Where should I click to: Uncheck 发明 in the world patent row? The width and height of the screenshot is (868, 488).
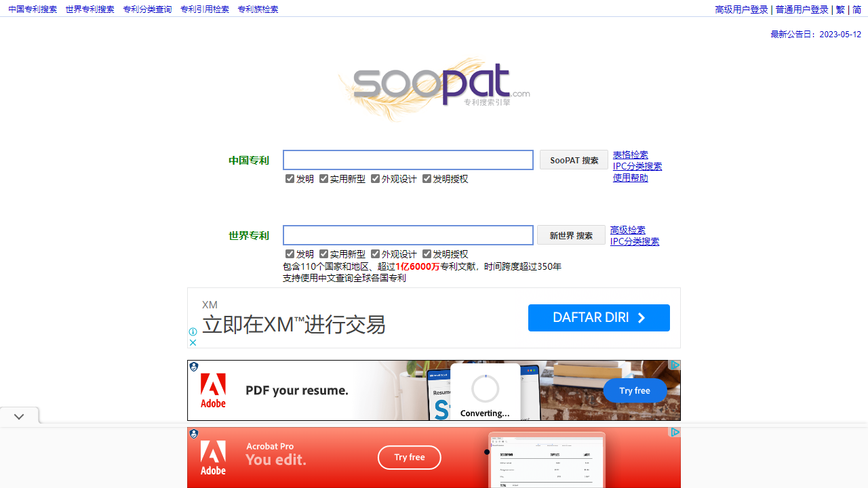pos(290,253)
